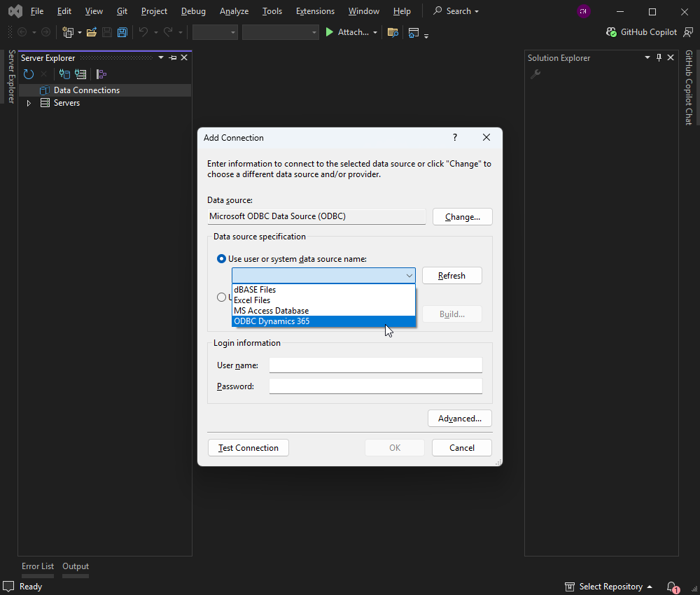Click the Connect to Server icon
Viewport: 700px width, 595px height.
pos(80,74)
